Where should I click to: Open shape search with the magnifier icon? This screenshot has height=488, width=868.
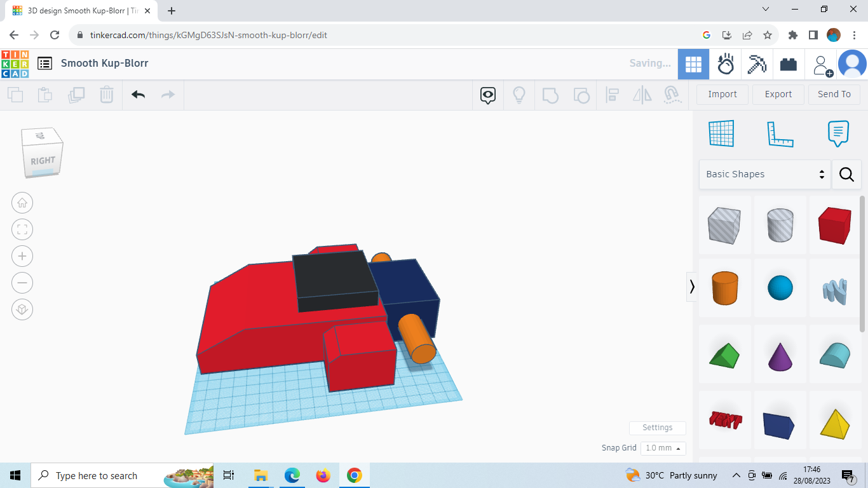click(846, 174)
